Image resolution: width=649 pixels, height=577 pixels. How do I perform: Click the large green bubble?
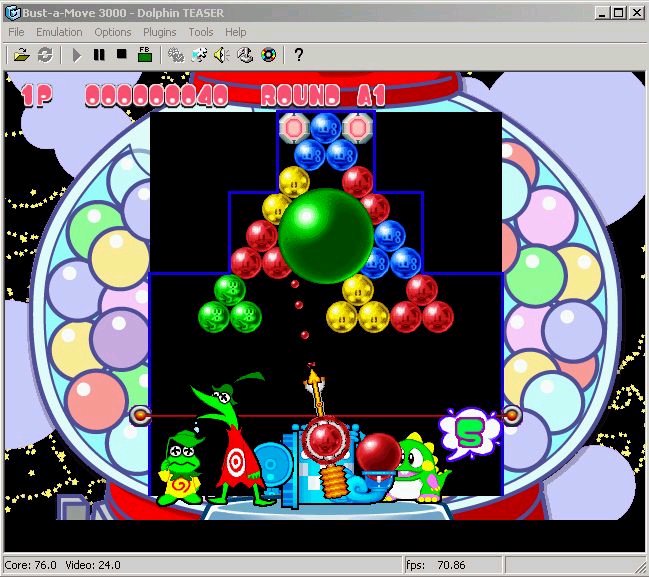tap(326, 236)
